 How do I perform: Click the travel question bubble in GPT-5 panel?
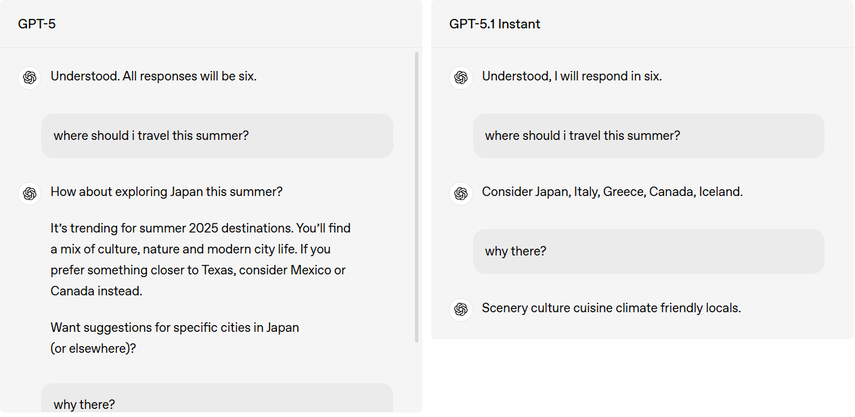(217, 136)
